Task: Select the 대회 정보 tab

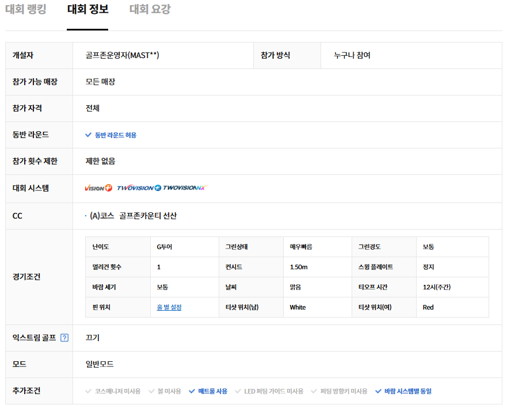Action: pyautogui.click(x=87, y=10)
